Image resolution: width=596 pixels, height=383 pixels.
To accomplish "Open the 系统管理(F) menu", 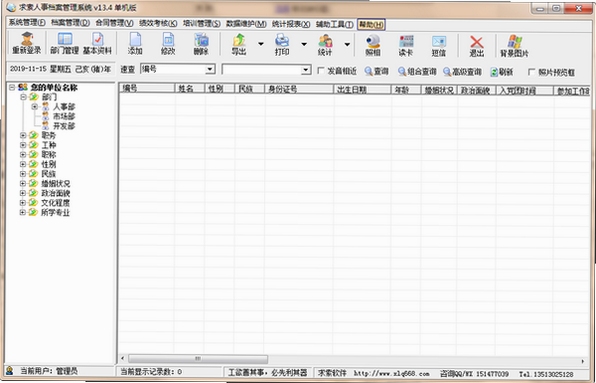I will pos(27,24).
